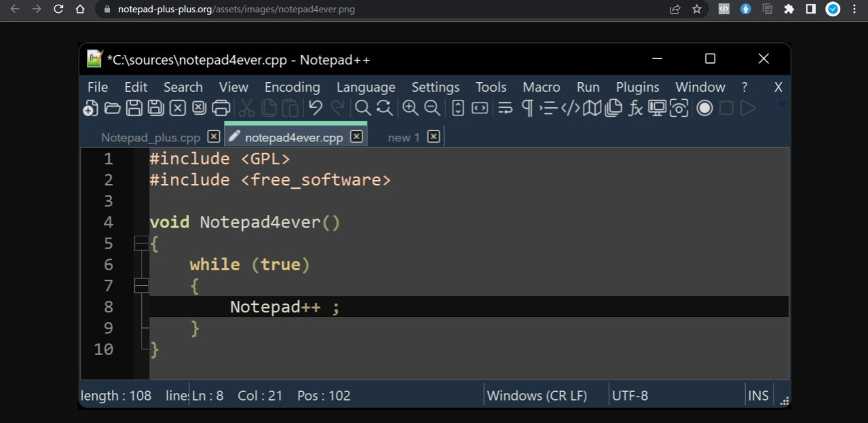The width and height of the screenshot is (868, 423).
Task: Click the Monitoring screen icon
Action: coord(657,108)
